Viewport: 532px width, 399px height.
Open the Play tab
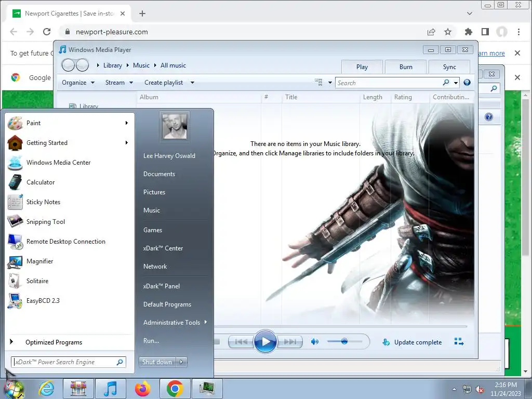(x=362, y=67)
